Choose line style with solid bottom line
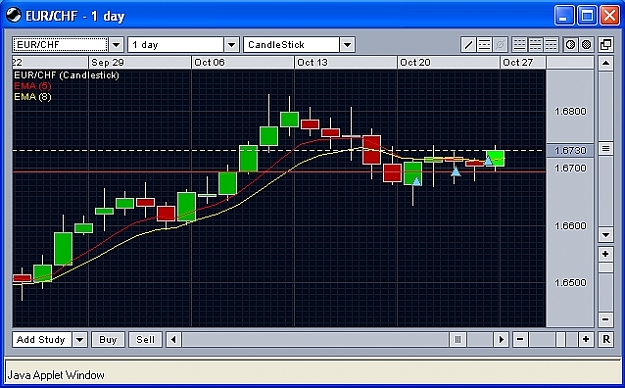This screenshot has width=625, height=388. [519, 45]
